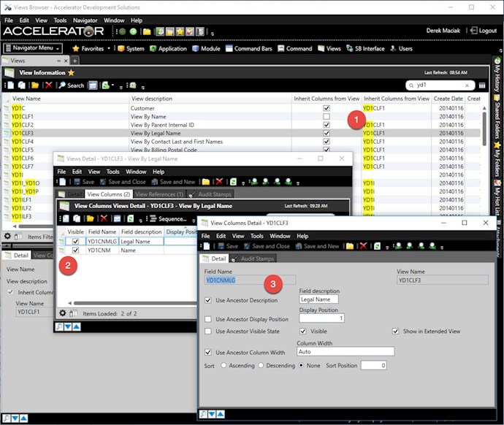This screenshot has width=504, height=425.
Task: Click Sequence button in View Columns toolbar
Action: tap(169, 219)
